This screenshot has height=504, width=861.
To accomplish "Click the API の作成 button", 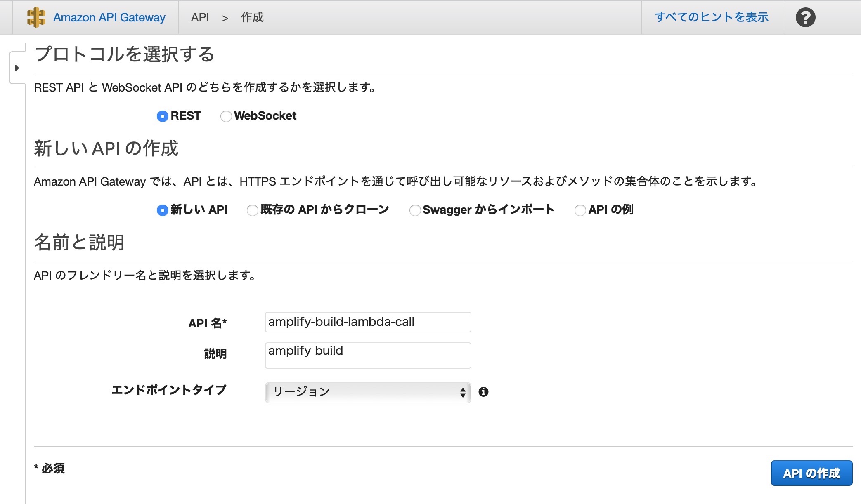I will point(811,473).
